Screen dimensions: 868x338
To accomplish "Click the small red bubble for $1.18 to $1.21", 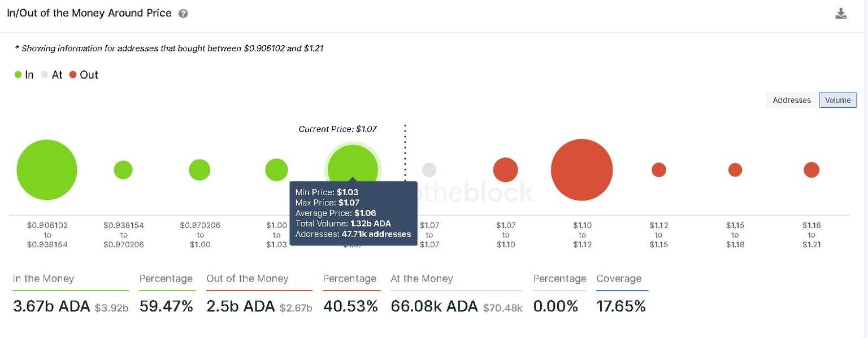I will [811, 169].
